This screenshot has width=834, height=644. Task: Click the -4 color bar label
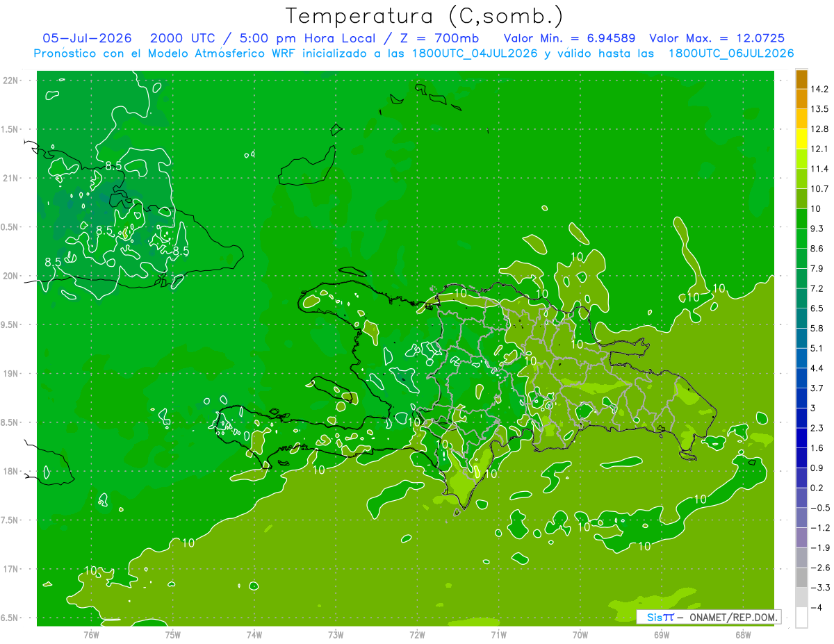coord(817,608)
